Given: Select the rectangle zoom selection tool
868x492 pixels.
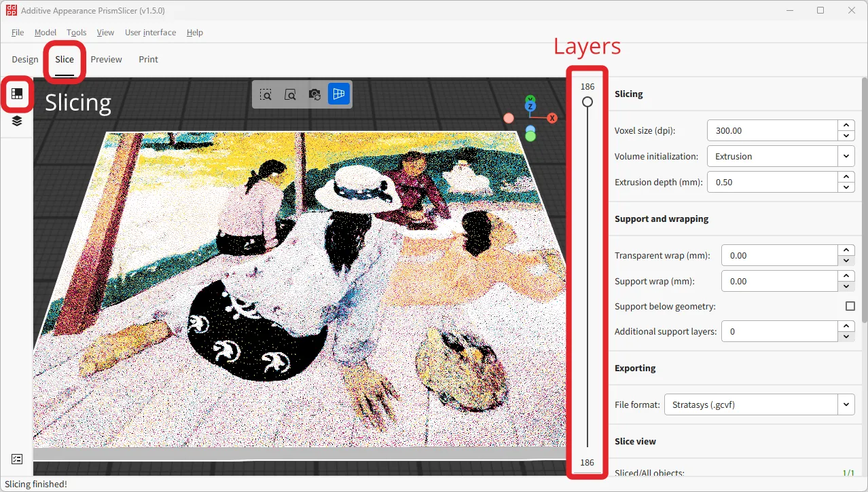Looking at the screenshot, I should [266, 94].
